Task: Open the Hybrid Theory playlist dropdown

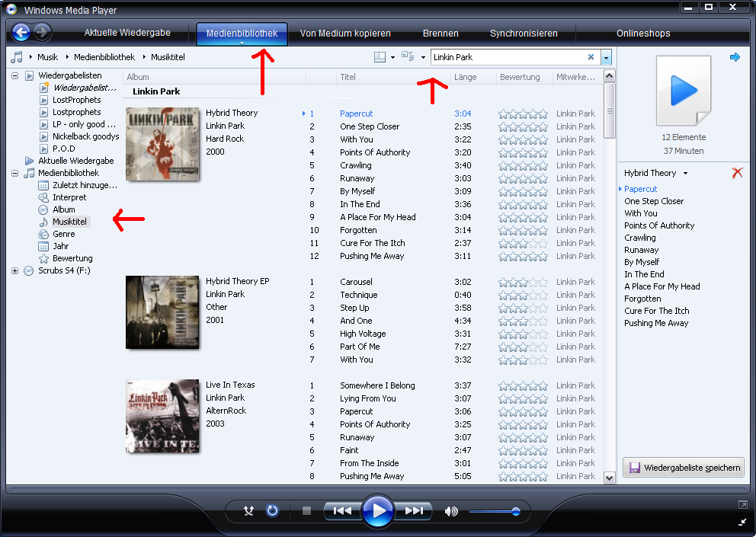Action: pos(685,174)
